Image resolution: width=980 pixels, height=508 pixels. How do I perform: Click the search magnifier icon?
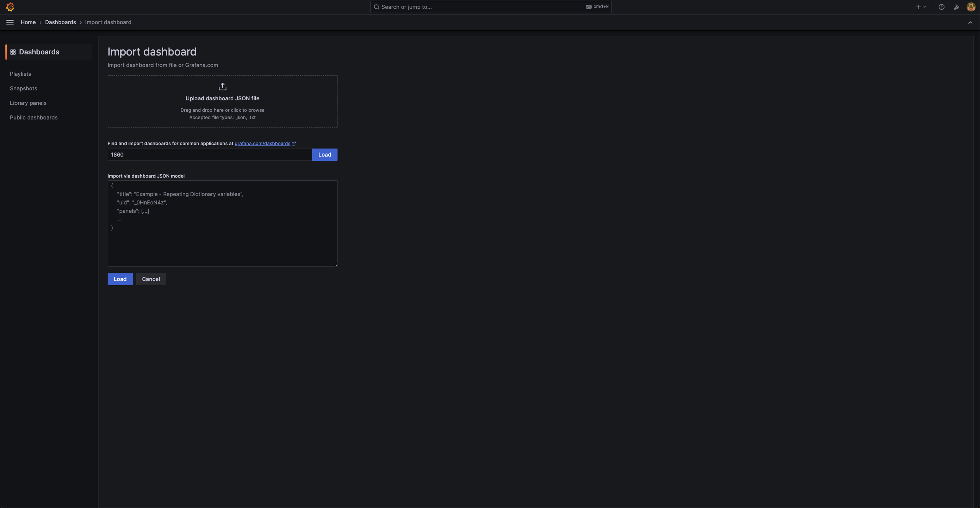coord(377,7)
